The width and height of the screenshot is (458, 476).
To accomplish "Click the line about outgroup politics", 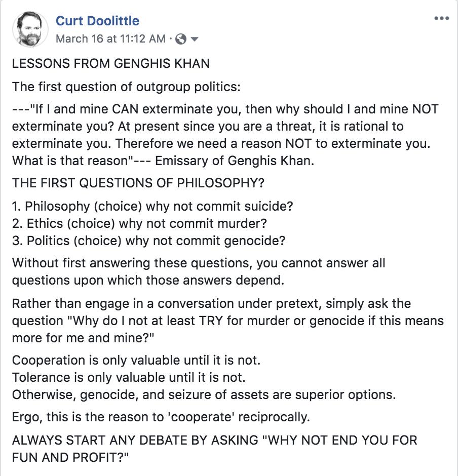I will [x=126, y=87].
